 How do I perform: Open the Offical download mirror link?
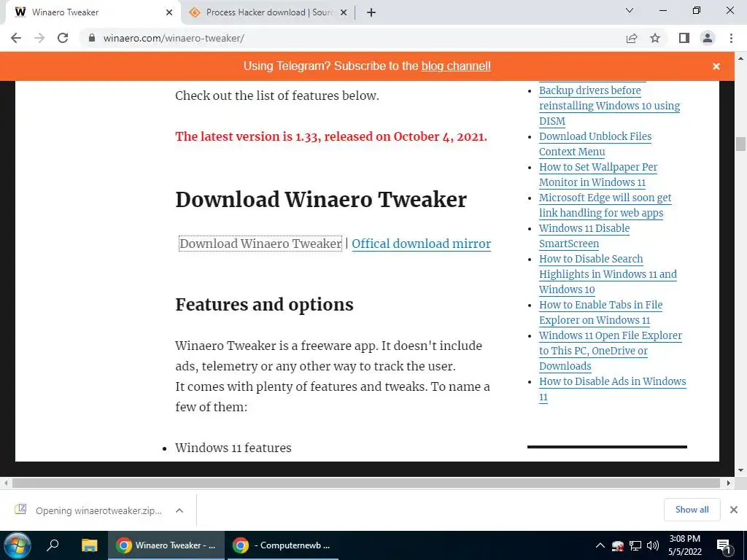tap(421, 244)
